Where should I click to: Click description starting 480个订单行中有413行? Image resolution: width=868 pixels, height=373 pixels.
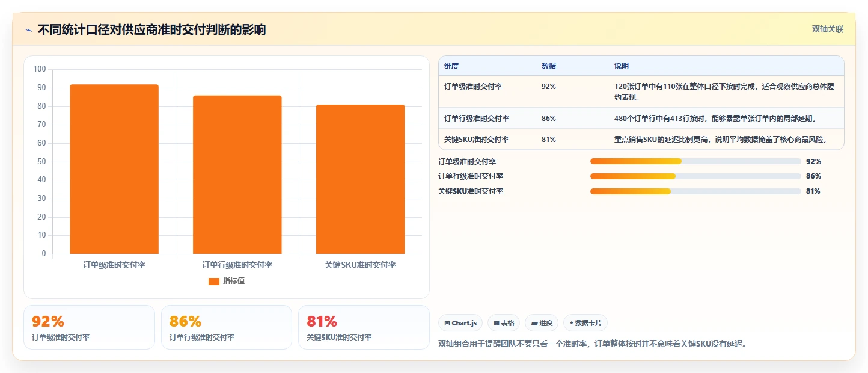(x=715, y=119)
